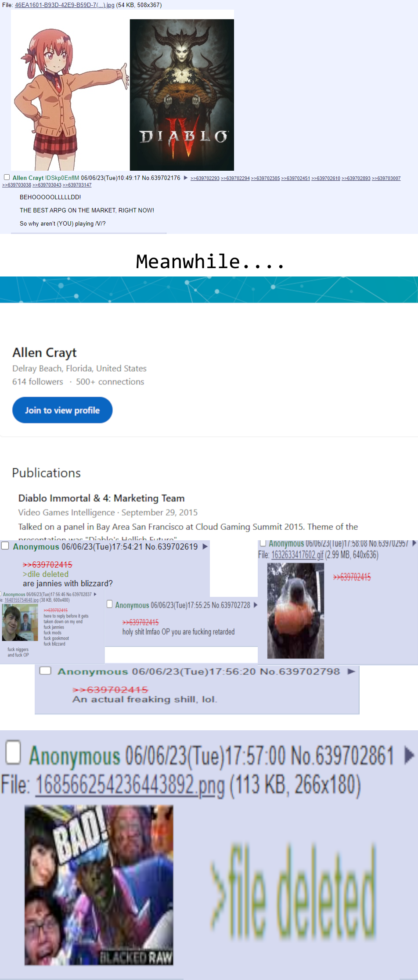Screen dimensions: 418x980
Task: Select the Allen Crayt profile name heading
Action: coord(44,352)
